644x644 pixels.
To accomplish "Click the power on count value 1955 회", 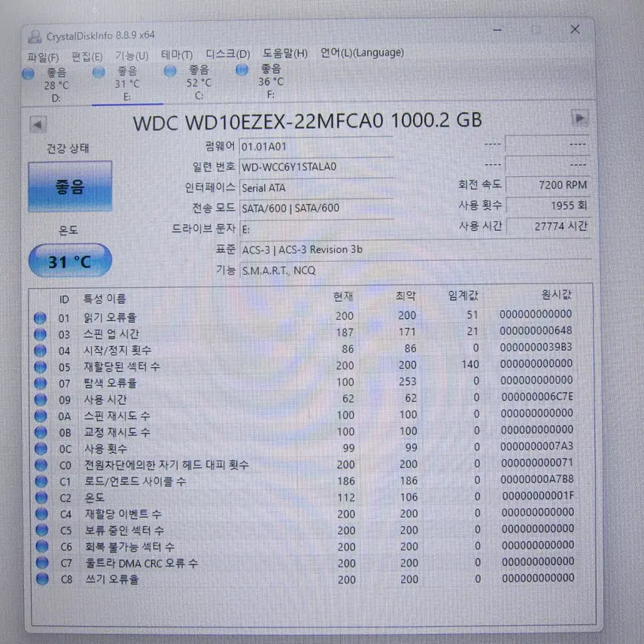I will [548, 205].
